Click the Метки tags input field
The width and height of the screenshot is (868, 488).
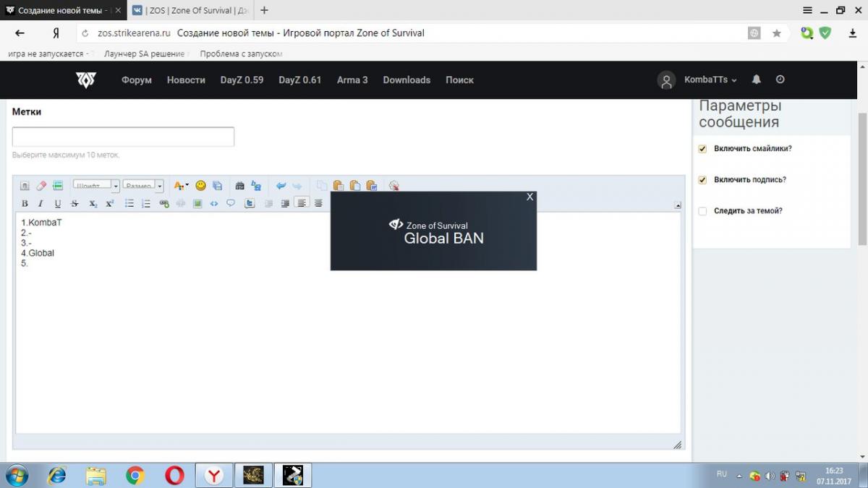[x=123, y=137]
